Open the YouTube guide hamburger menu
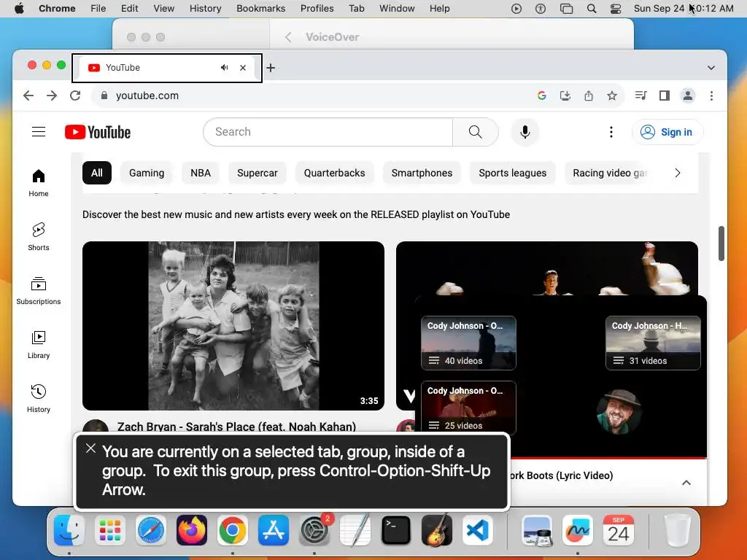The image size is (747, 560). [x=39, y=132]
